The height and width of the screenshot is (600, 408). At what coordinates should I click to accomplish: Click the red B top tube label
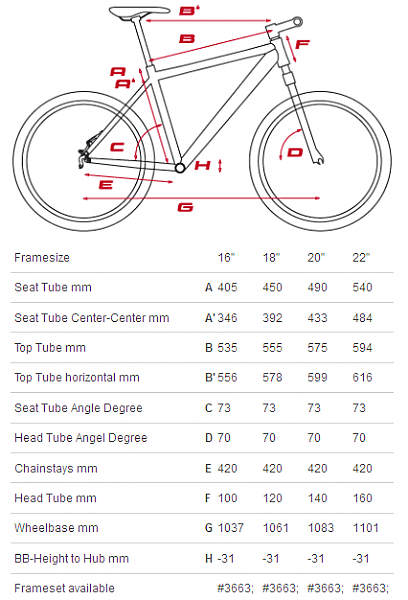click(x=187, y=39)
